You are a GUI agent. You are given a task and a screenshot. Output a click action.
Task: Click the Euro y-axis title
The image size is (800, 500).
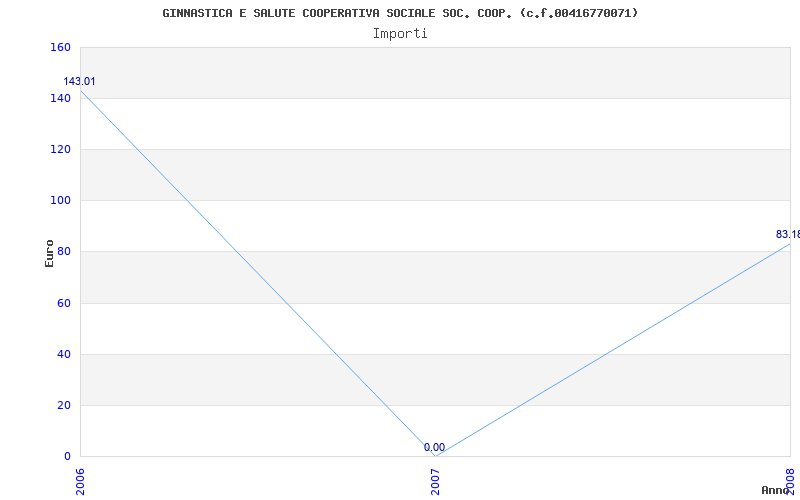click(x=49, y=253)
